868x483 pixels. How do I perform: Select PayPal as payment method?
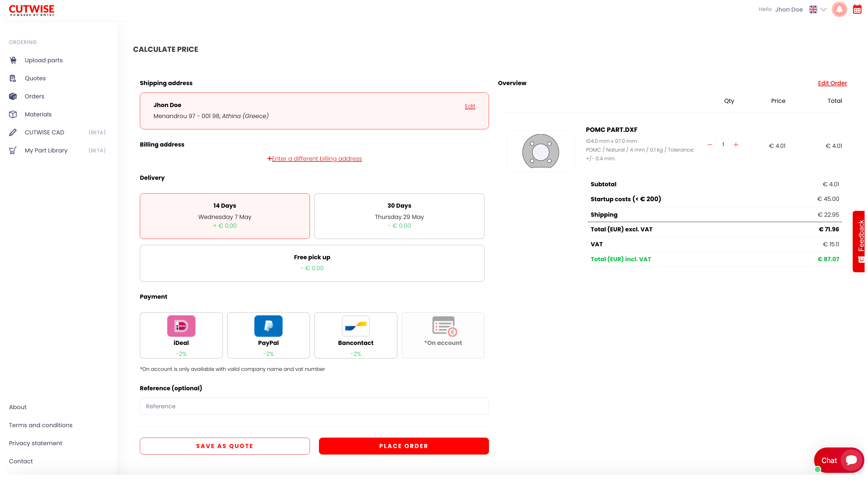[x=268, y=335]
